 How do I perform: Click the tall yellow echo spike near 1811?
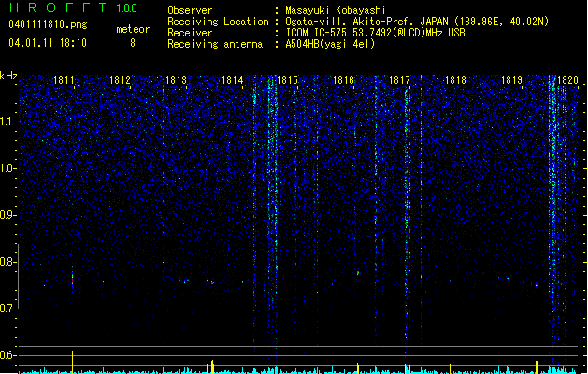(x=72, y=362)
